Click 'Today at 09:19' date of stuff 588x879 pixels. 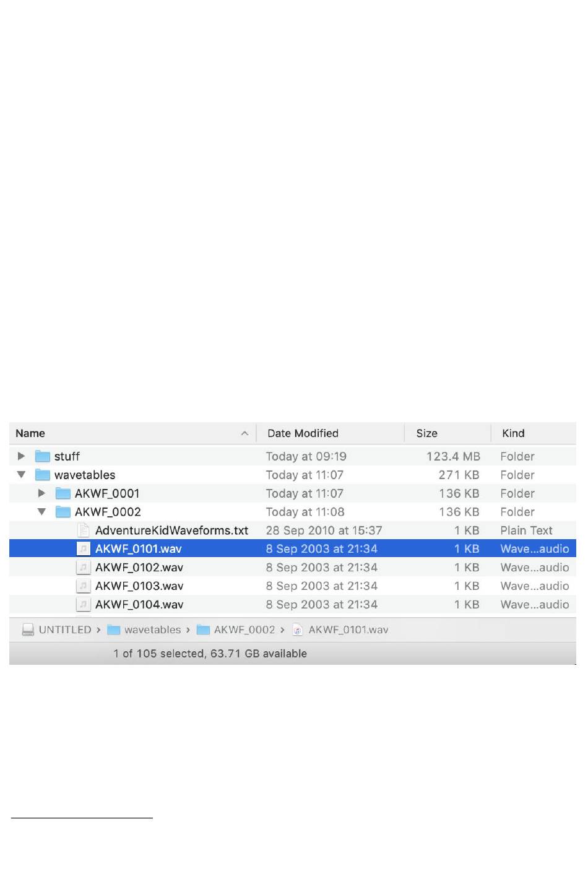point(306,456)
